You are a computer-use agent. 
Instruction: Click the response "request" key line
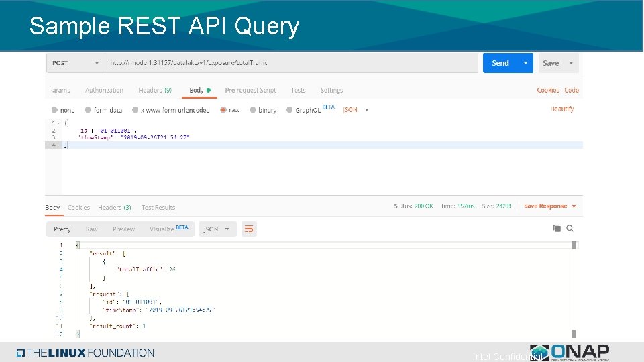(x=109, y=294)
